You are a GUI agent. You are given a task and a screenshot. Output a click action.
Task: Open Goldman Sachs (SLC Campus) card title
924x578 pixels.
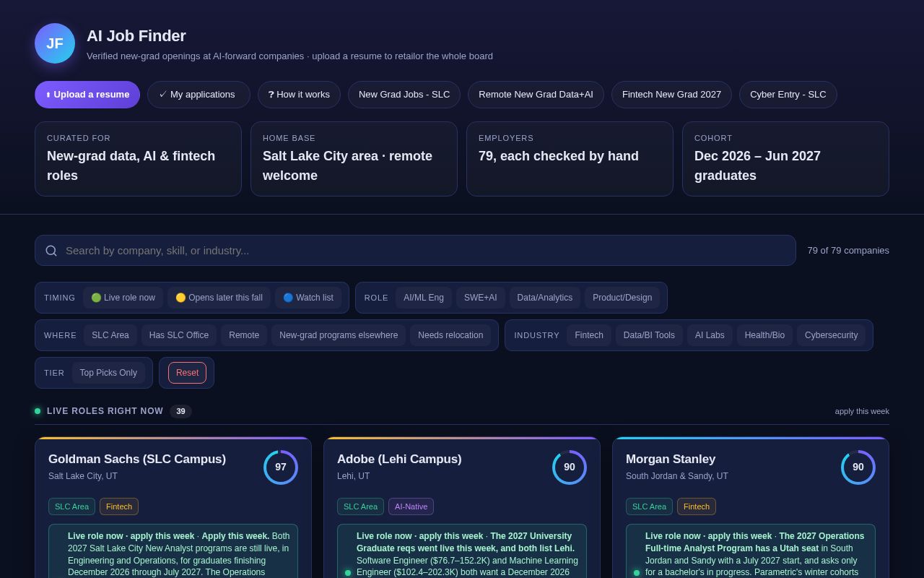pos(137,460)
